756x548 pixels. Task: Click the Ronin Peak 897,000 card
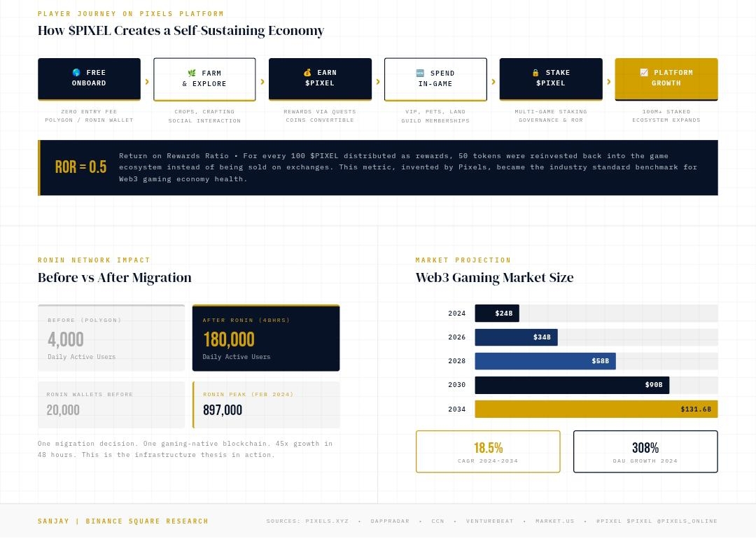(266, 405)
